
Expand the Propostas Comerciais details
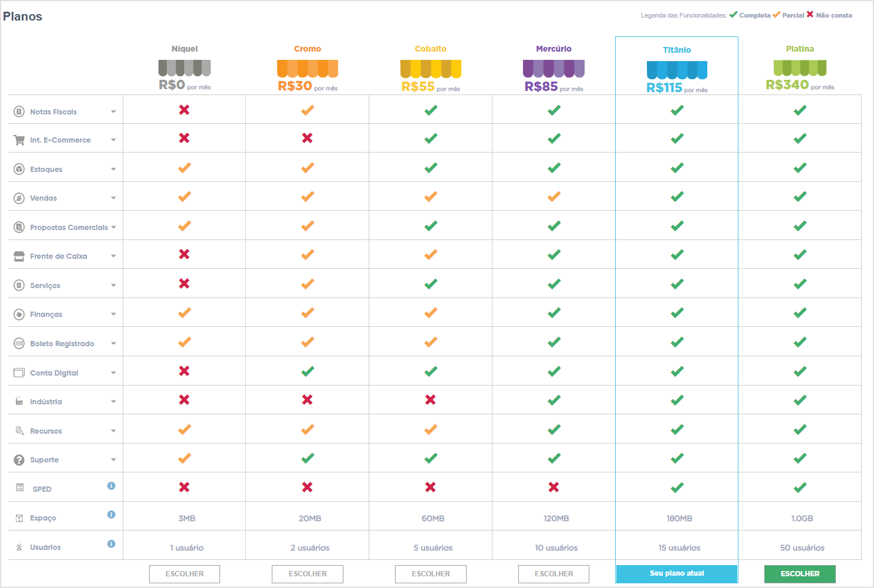[x=114, y=227]
